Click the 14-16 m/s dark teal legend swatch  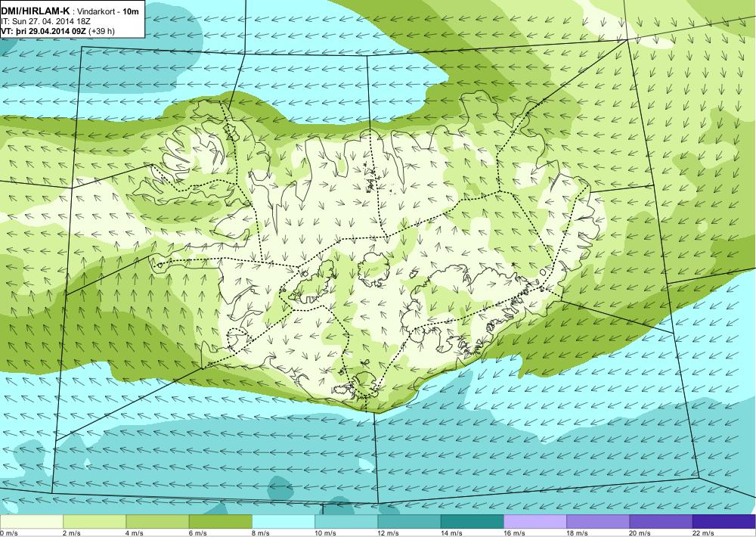[x=472, y=521]
